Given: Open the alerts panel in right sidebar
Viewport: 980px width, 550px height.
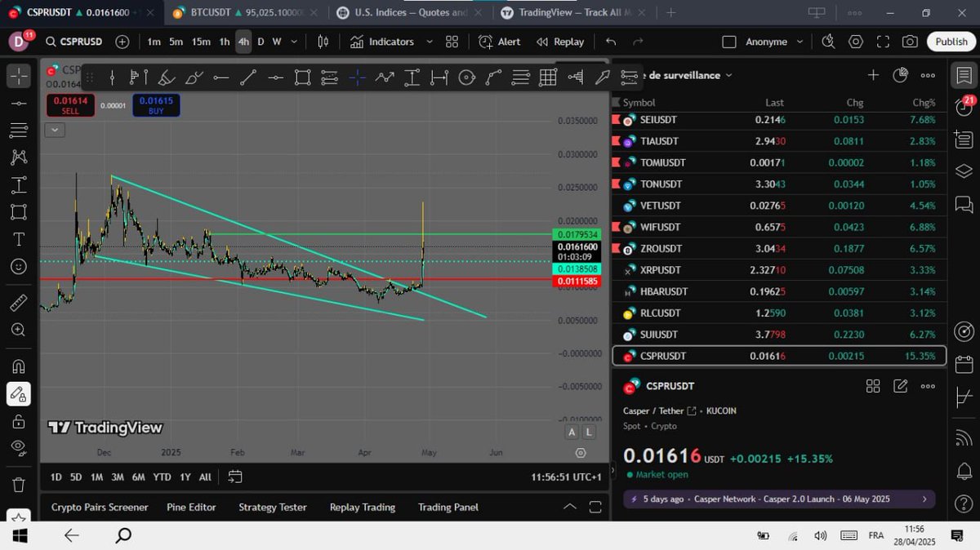Looking at the screenshot, I should 964,107.
